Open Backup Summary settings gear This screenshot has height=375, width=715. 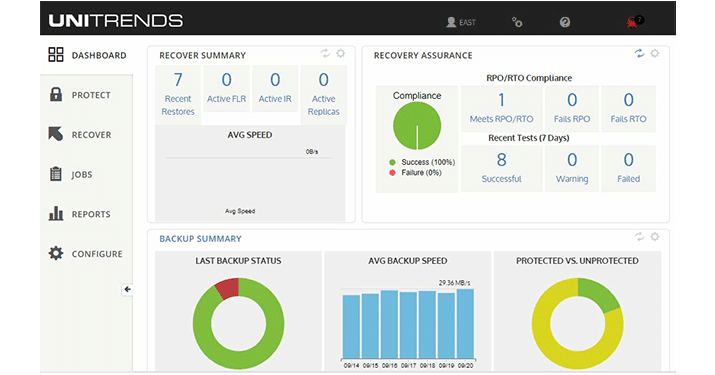[655, 237]
